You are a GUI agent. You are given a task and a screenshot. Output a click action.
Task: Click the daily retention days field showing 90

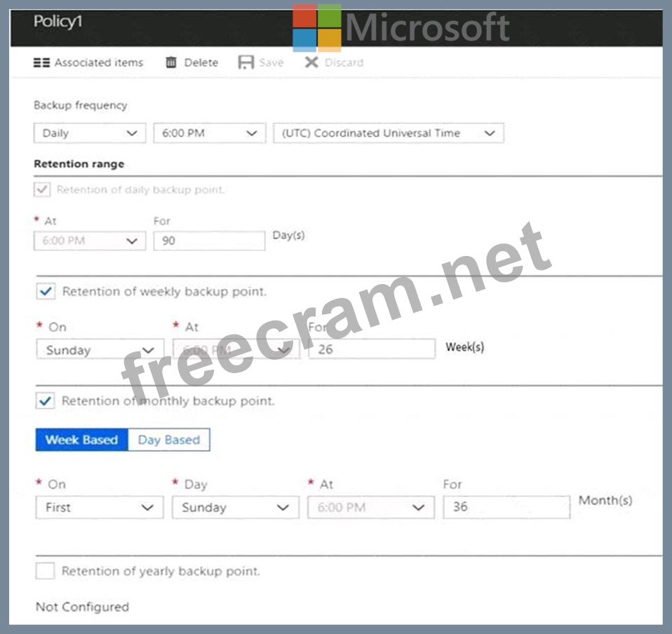pyautogui.click(x=209, y=241)
